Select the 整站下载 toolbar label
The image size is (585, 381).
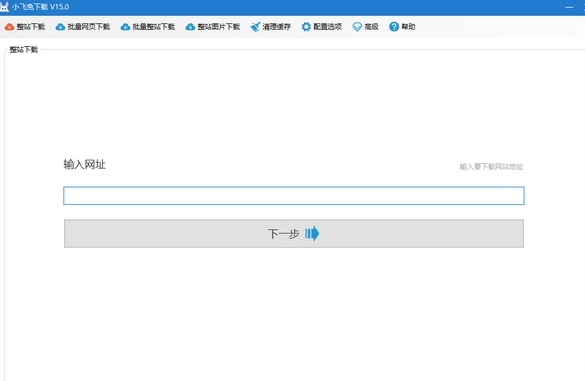click(31, 27)
